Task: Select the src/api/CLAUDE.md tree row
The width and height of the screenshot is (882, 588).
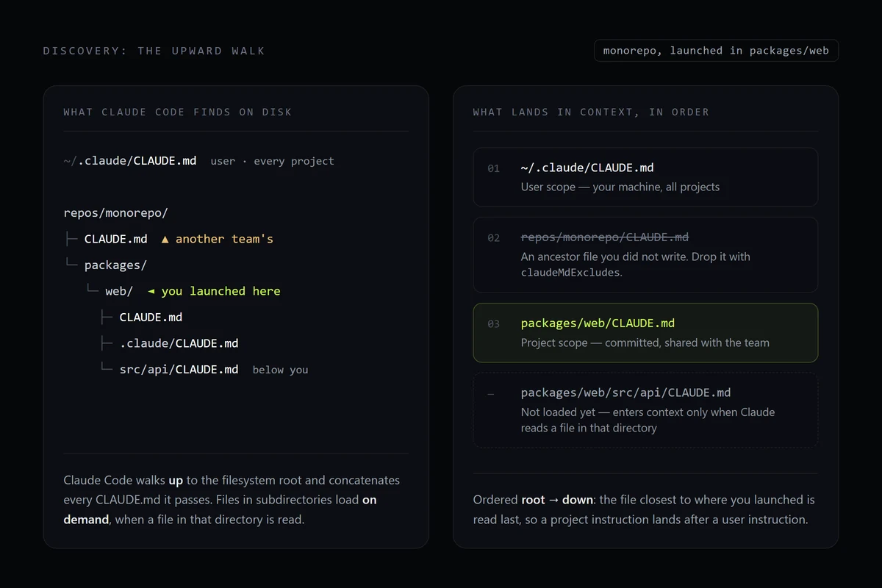Action: pos(179,370)
